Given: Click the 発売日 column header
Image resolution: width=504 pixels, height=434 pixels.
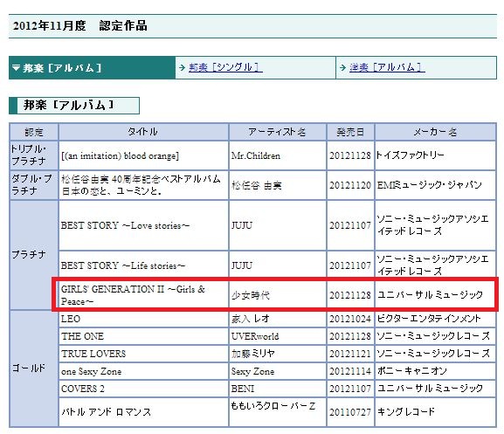Looking at the screenshot, I should click(x=350, y=132).
